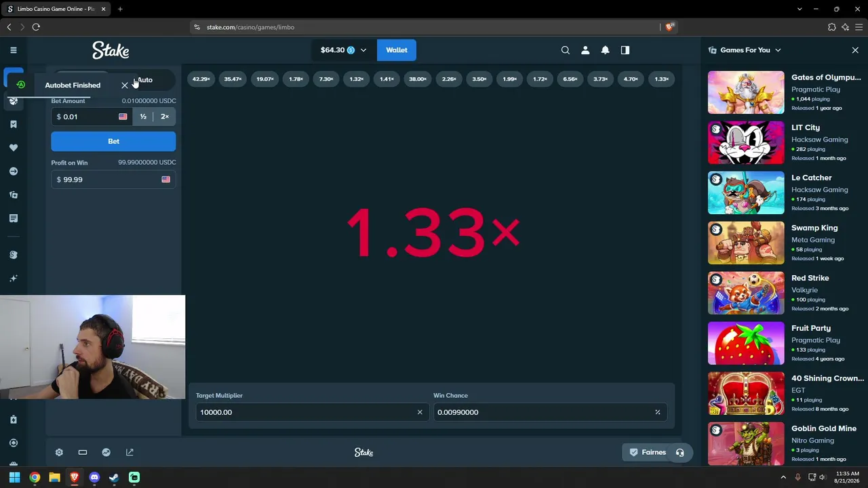868x488 pixels.
Task: Click the Stake logo in header
Action: 111,50
